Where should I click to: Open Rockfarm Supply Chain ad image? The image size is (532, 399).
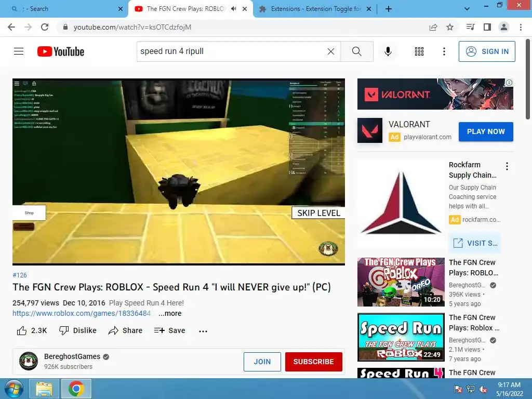(401, 204)
